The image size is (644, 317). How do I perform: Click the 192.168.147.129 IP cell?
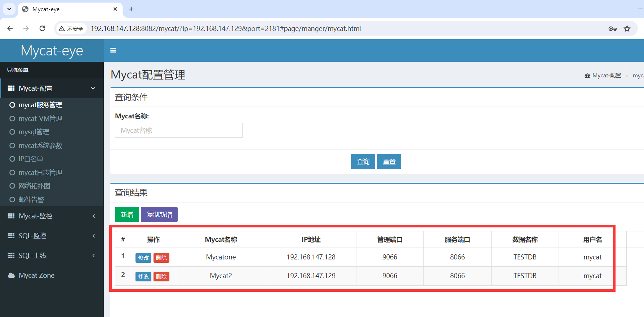[x=311, y=276]
